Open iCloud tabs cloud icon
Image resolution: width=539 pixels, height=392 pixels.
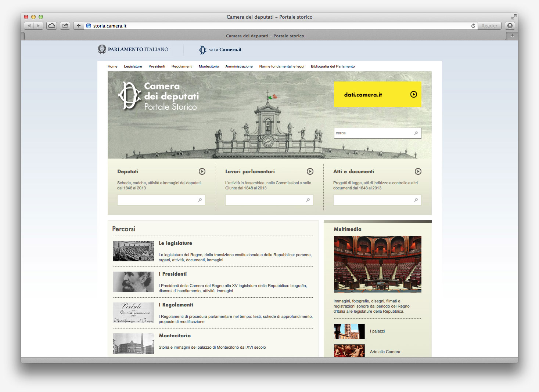pyautogui.click(x=52, y=26)
